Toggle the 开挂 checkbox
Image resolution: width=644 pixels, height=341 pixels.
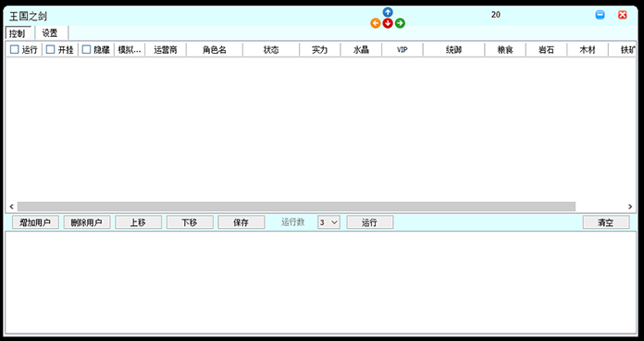pos(50,50)
